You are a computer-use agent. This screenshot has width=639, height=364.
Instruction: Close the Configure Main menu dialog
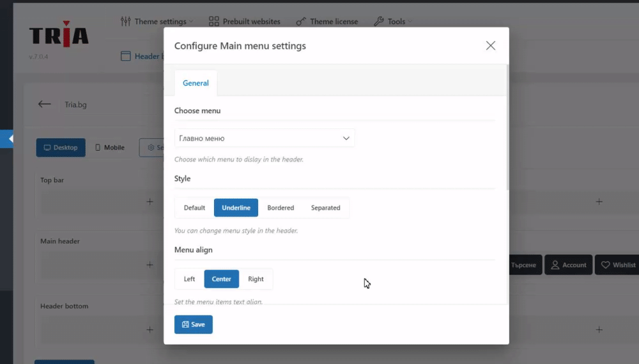(x=491, y=45)
